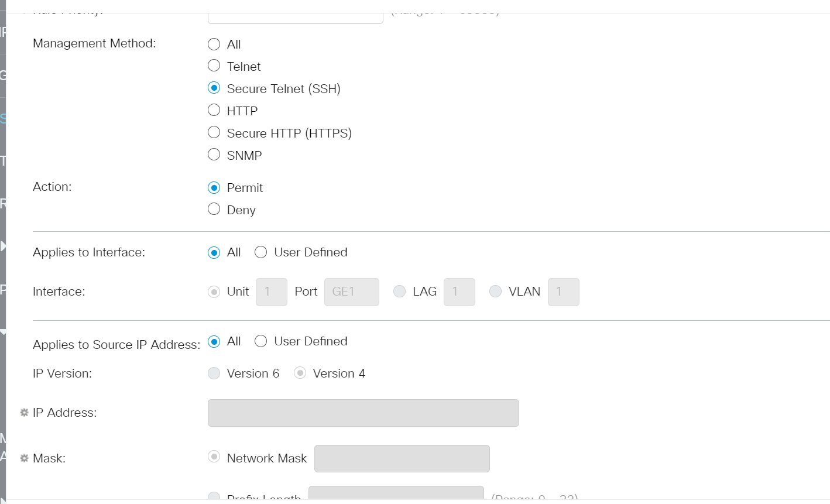Click the Network Mask text box

[402, 458]
